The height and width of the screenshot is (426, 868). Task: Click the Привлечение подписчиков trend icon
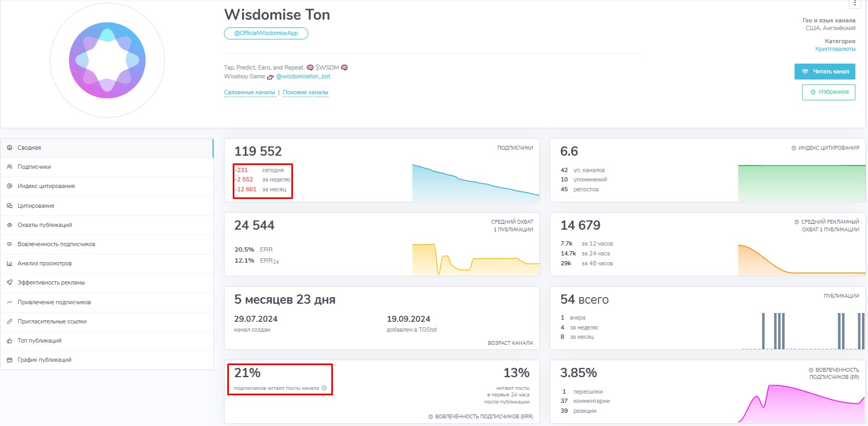pyautogui.click(x=9, y=303)
